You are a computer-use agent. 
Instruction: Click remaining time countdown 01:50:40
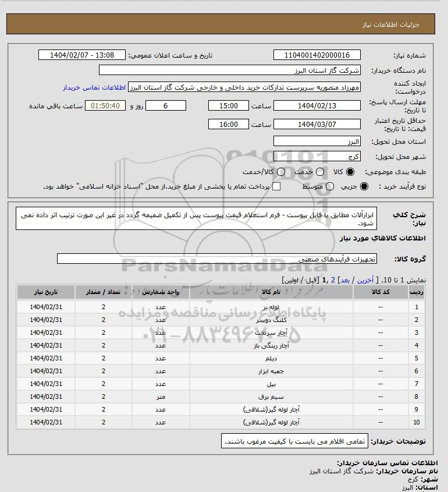[x=105, y=106]
